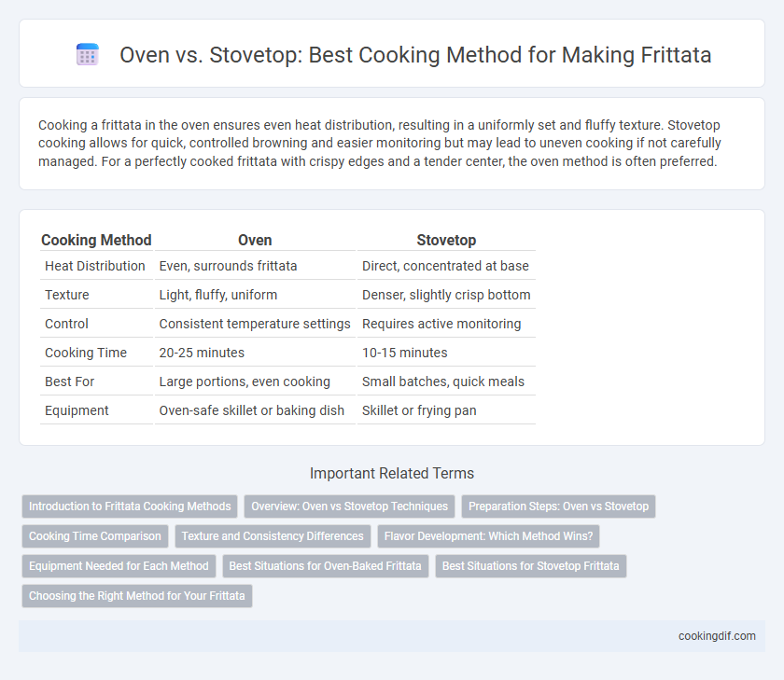Screen dimensions: 784x680
Task: Select the Stovetop column header
Action: click(x=446, y=241)
